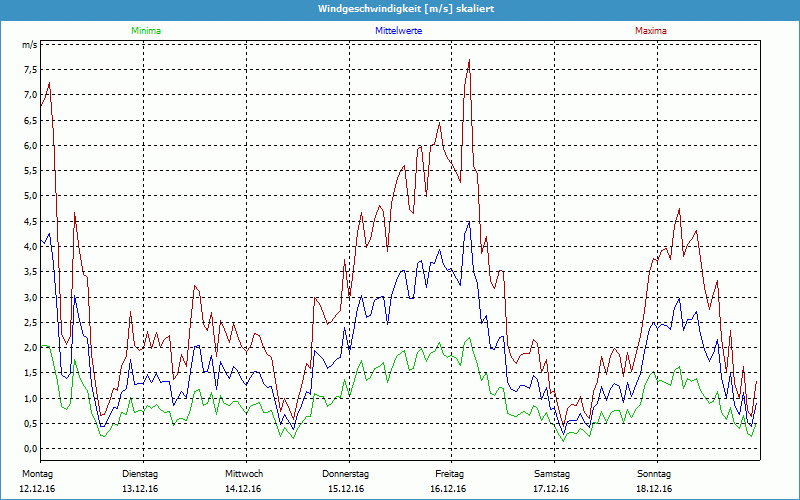
Task: Click the 2.5 tick label on the y-axis
Action: (29, 322)
